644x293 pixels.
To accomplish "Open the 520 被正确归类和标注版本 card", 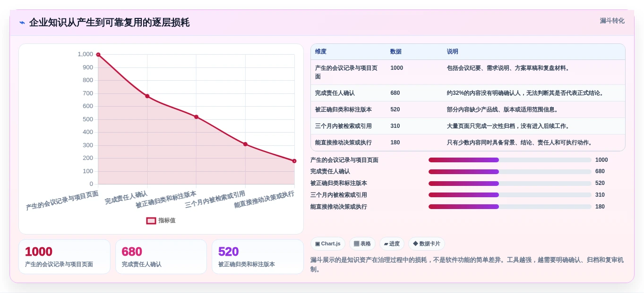I will (x=258, y=257).
